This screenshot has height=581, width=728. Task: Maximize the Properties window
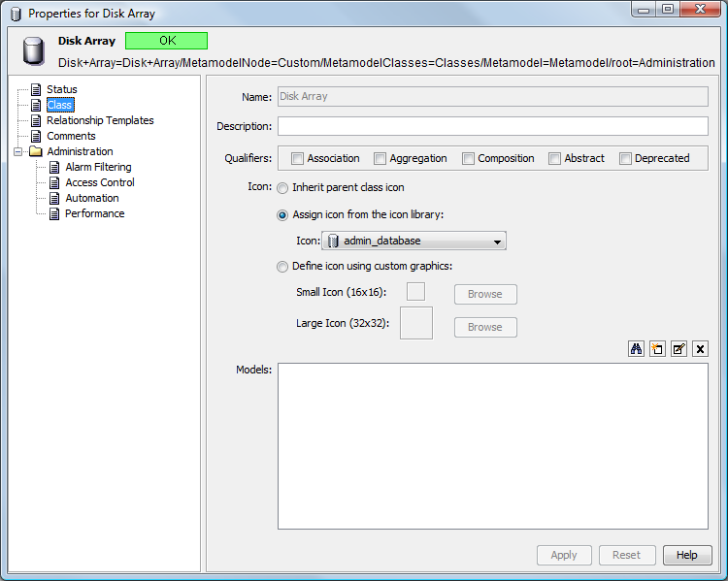click(668, 10)
